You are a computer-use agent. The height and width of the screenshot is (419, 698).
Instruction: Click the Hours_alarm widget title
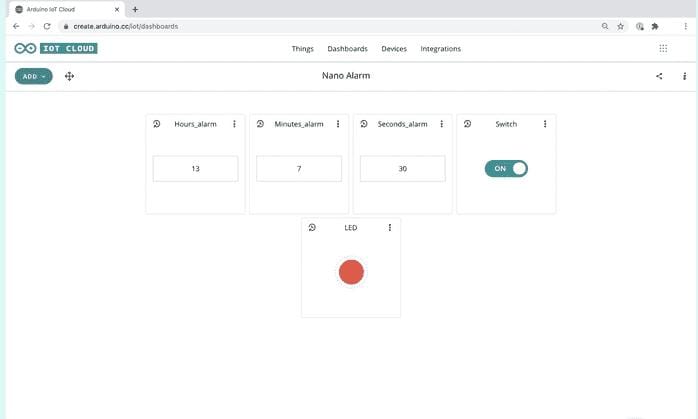coord(195,124)
